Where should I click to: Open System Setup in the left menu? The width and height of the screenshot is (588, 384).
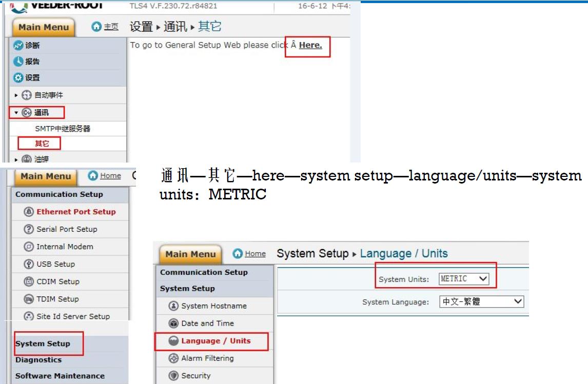[x=43, y=343]
